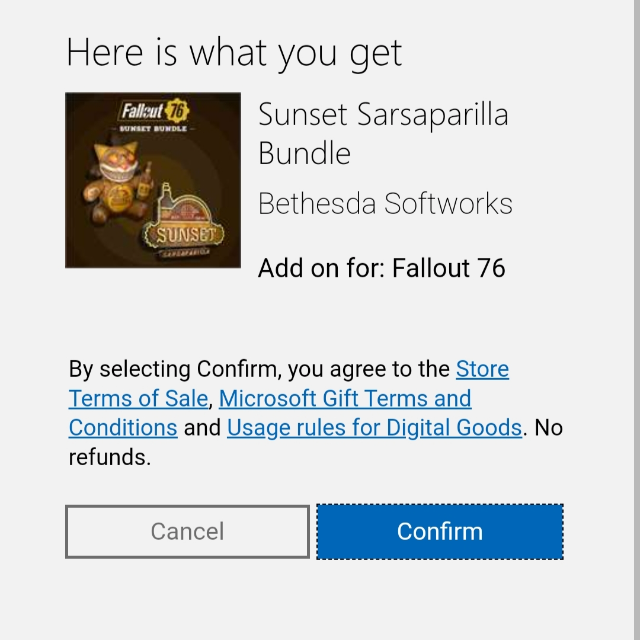This screenshot has width=640, height=640.
Task: Click the Bethesda Softworks publisher name
Action: (x=385, y=204)
